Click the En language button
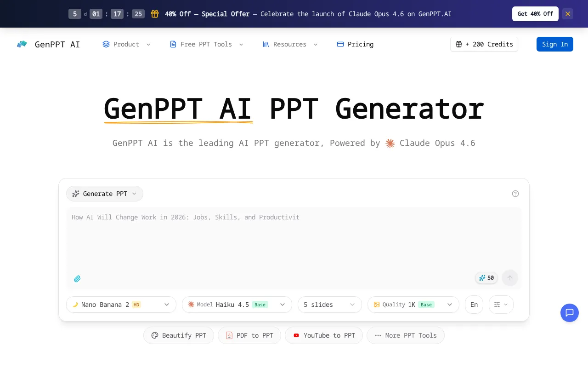Screen dimensions: 588x368 [x=474, y=305]
